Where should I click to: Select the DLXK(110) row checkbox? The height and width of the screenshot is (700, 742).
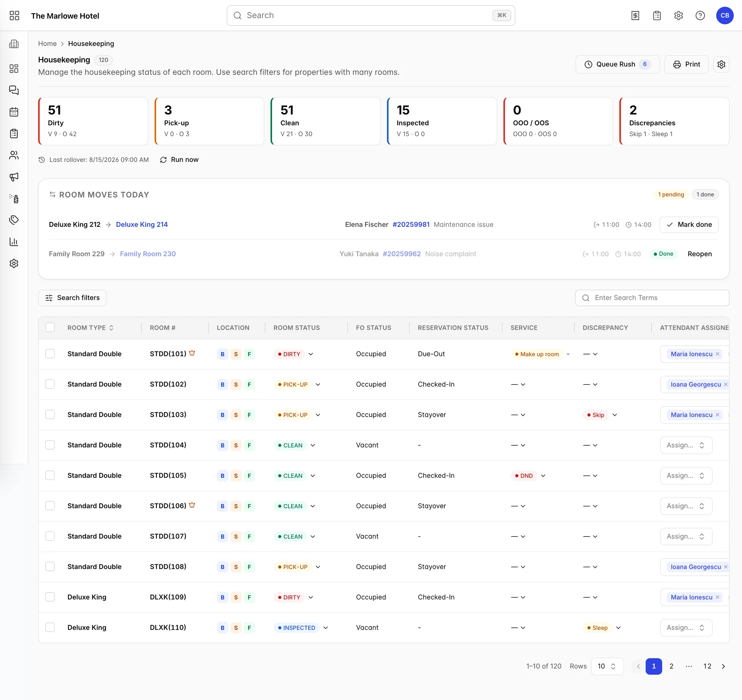[50, 627]
